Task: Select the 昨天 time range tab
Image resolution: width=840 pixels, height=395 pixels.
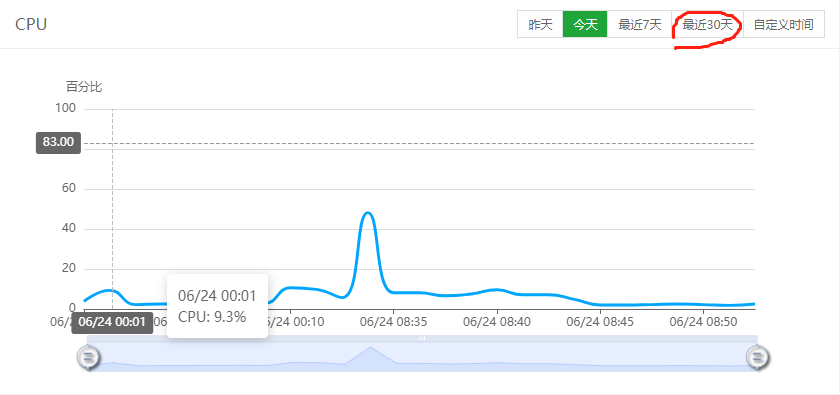Action: 540,24
